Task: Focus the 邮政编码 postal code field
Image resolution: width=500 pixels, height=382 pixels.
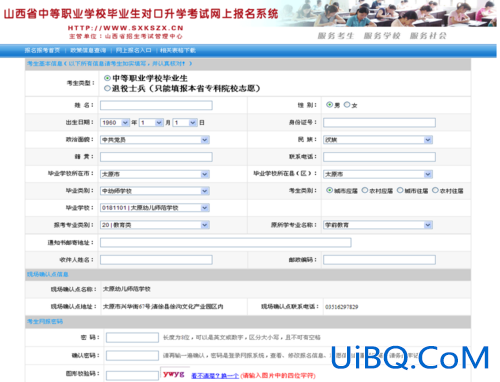Action: pyautogui.click(x=379, y=260)
